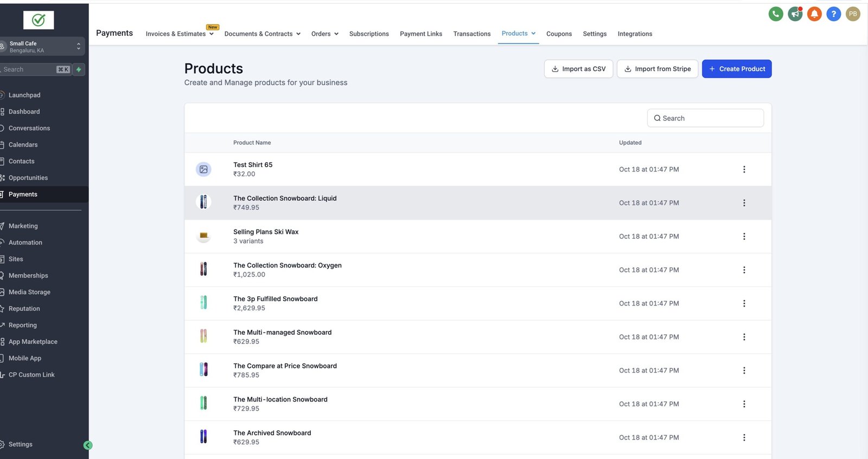Click the Import from Stripe button

(x=657, y=69)
